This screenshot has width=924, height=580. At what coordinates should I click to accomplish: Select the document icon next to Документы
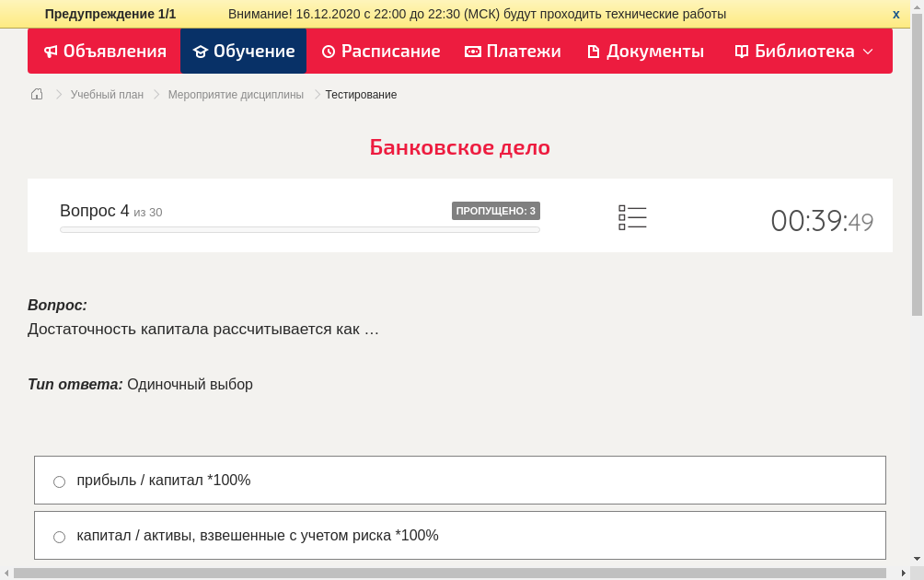(595, 52)
